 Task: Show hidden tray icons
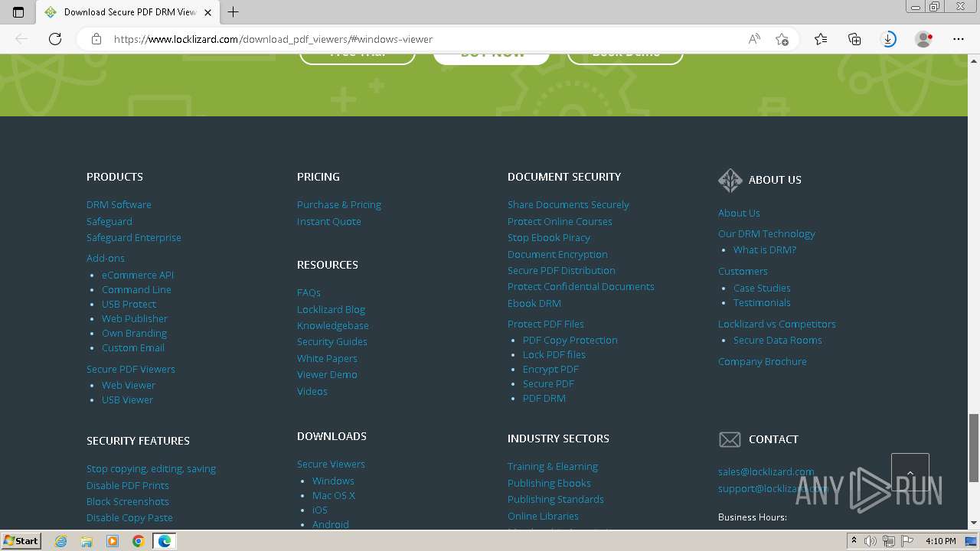pyautogui.click(x=854, y=541)
